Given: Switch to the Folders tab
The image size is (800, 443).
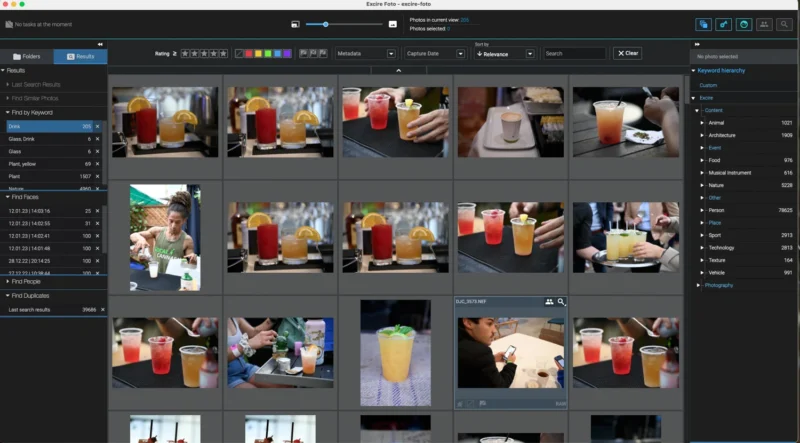Looking at the screenshot, I should [27, 57].
